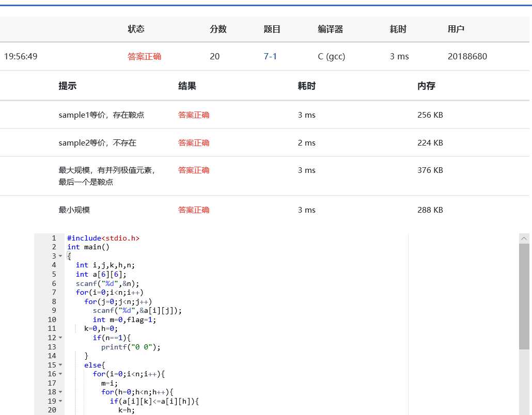This screenshot has width=532, height=415.
Task: Click the 编译器 column header
Action: (330, 29)
